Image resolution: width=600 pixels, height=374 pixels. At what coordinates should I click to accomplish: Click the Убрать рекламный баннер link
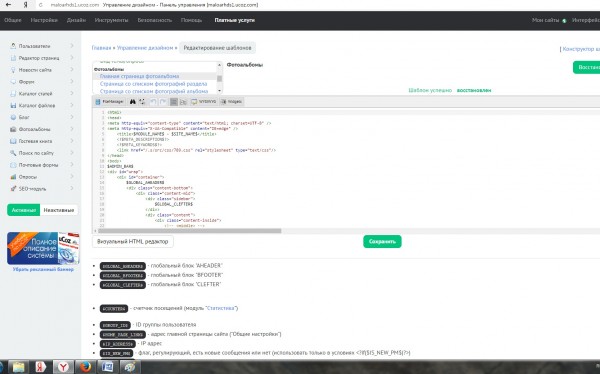click(43, 269)
